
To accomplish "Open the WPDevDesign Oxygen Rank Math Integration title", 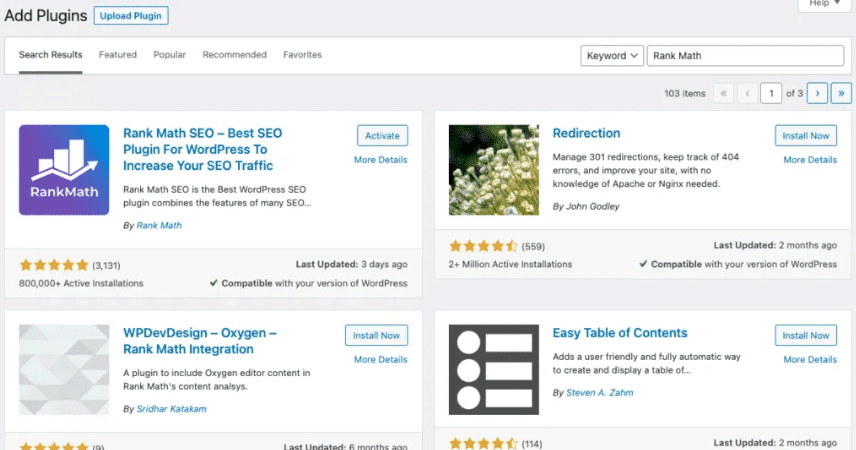I will click(x=200, y=341).
